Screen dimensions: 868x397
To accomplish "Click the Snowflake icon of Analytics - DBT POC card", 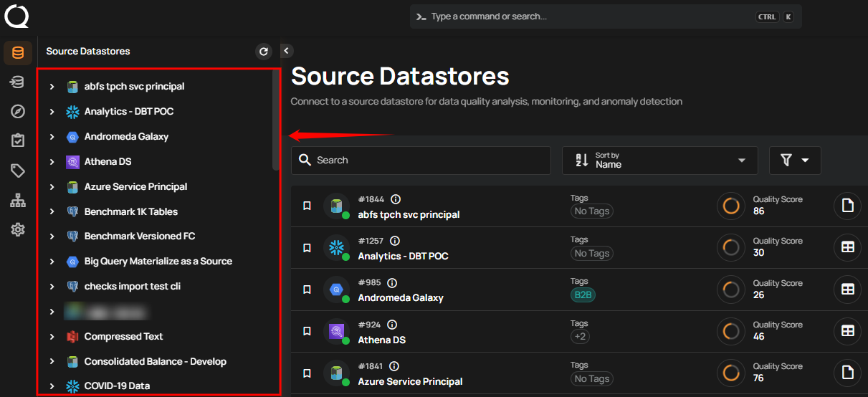I will 335,248.
